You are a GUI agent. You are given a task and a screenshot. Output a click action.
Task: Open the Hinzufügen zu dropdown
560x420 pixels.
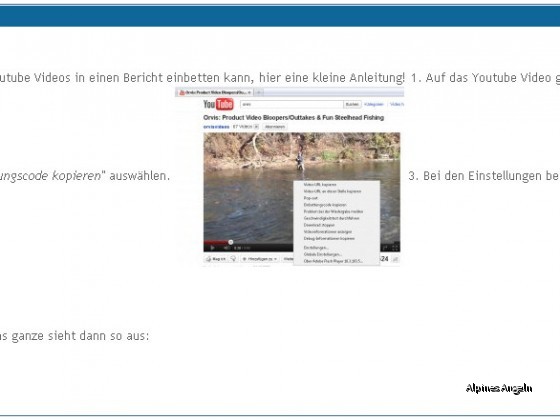click(260, 259)
